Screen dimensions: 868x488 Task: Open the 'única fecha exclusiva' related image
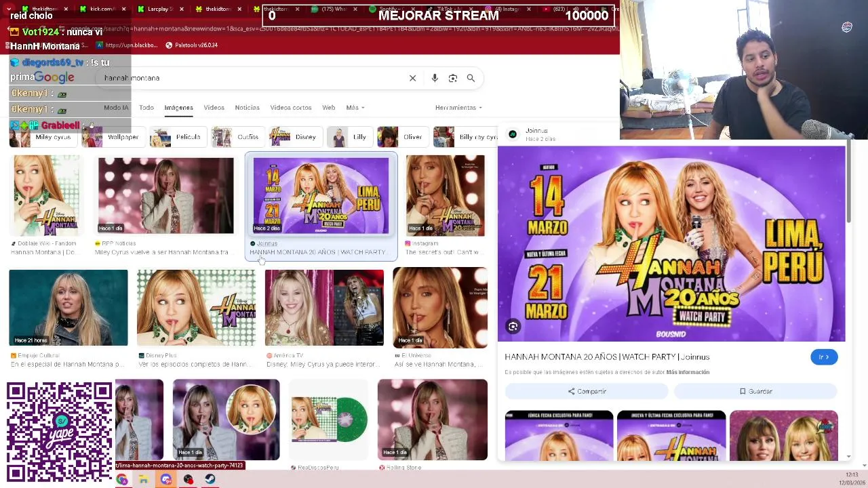(559, 436)
